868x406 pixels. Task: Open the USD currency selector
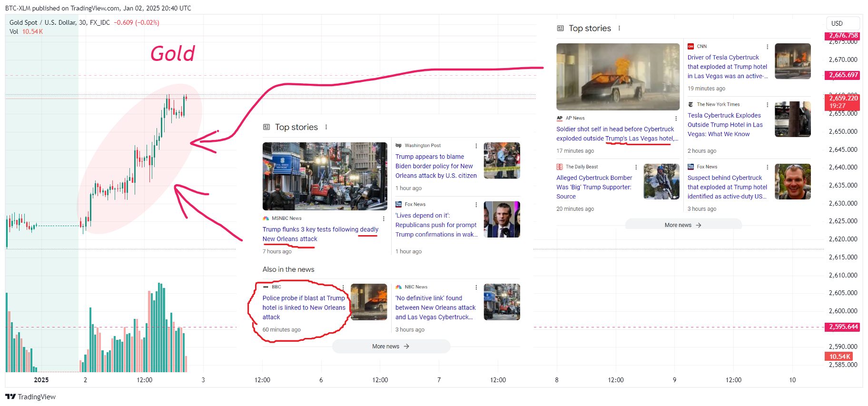coord(843,23)
